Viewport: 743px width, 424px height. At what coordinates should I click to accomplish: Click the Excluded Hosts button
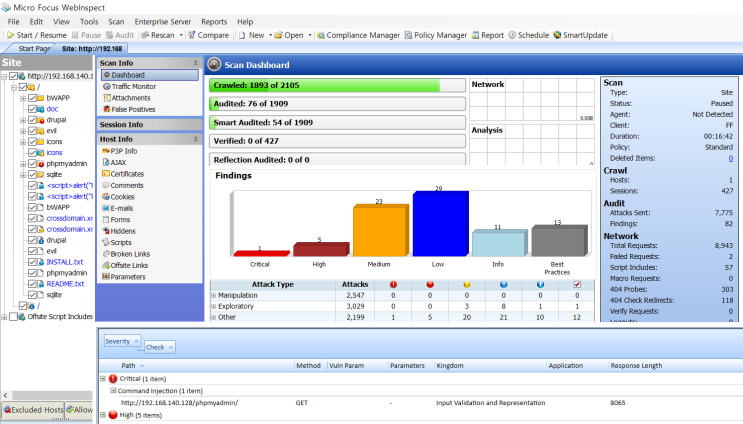point(33,410)
